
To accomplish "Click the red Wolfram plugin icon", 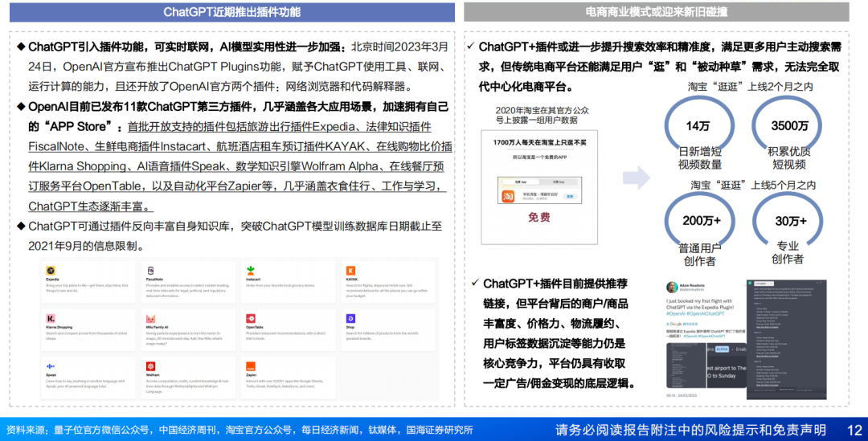I will (x=150, y=366).
